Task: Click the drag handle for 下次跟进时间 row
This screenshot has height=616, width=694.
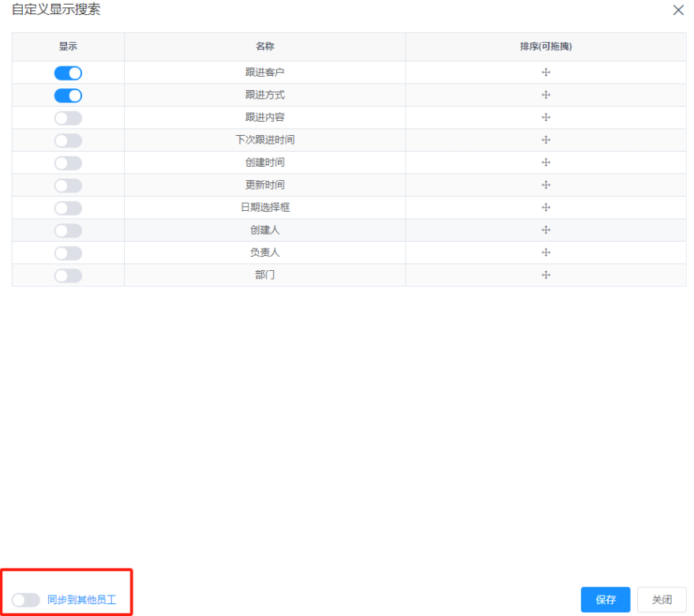Action: (546, 140)
